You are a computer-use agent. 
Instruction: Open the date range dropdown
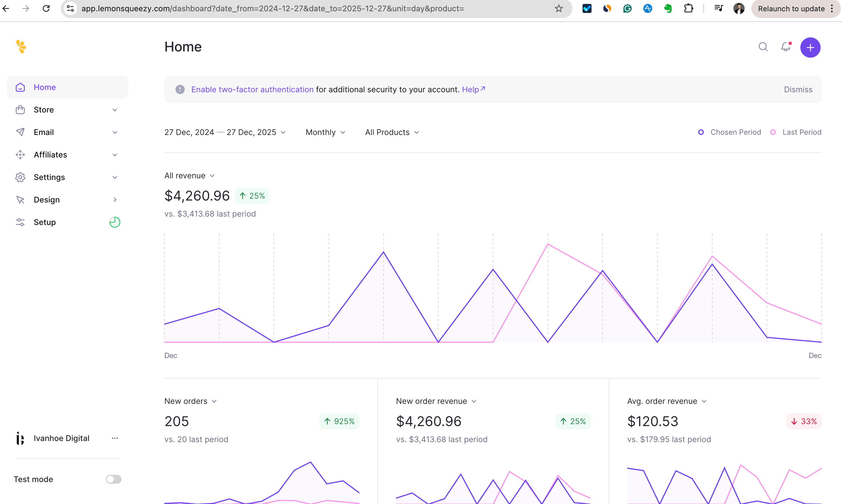coord(225,132)
